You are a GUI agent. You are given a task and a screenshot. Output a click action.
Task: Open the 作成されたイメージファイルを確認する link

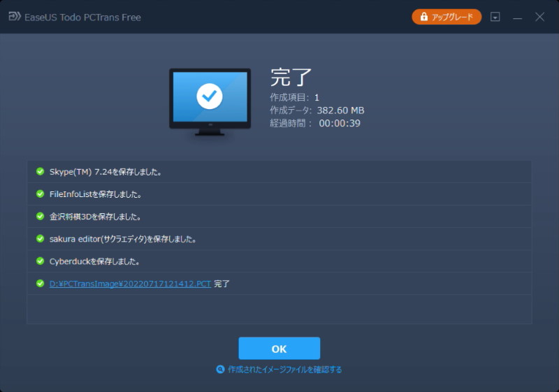284,370
